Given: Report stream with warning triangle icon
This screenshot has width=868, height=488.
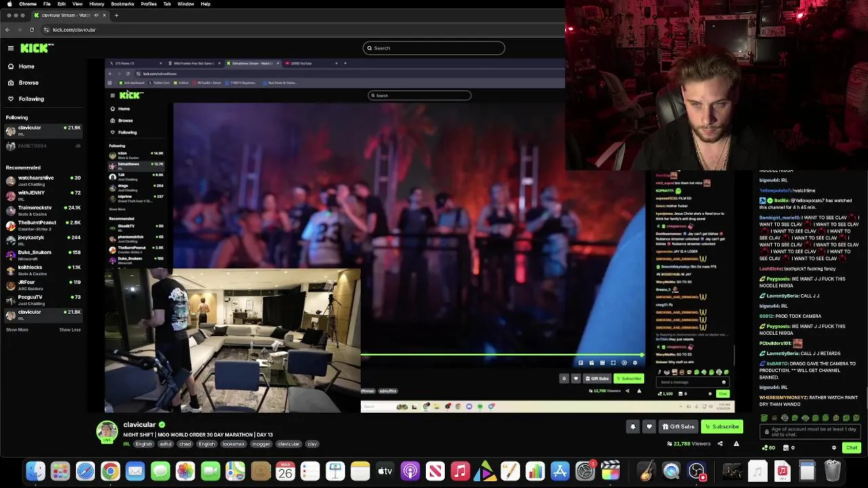Looking at the screenshot, I should pyautogui.click(x=736, y=444).
